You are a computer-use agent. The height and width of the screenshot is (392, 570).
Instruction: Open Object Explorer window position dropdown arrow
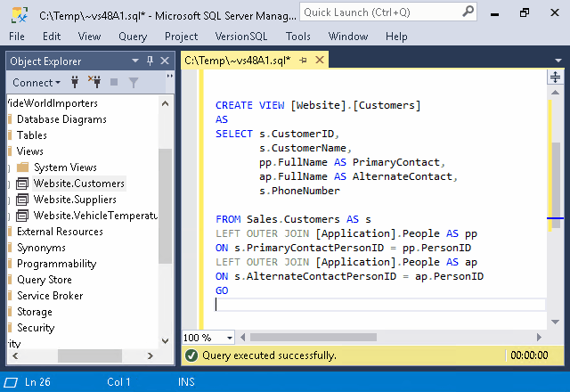(x=135, y=61)
